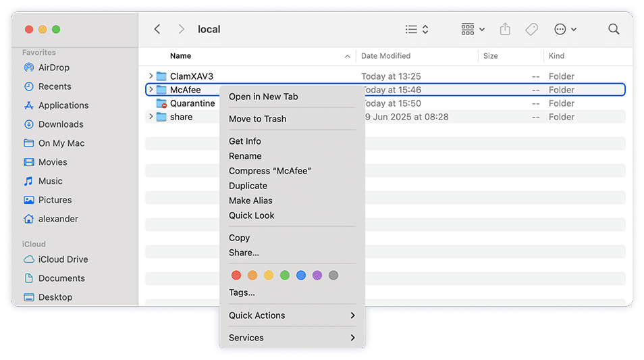The height and width of the screenshot is (360, 644).
Task: Select the Quarantine folder icon
Action: [161, 103]
